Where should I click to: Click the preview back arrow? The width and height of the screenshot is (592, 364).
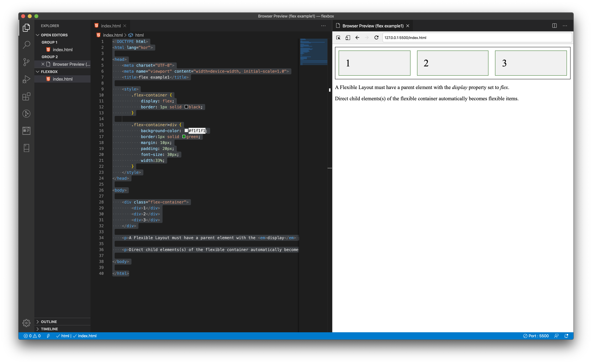[x=357, y=37]
